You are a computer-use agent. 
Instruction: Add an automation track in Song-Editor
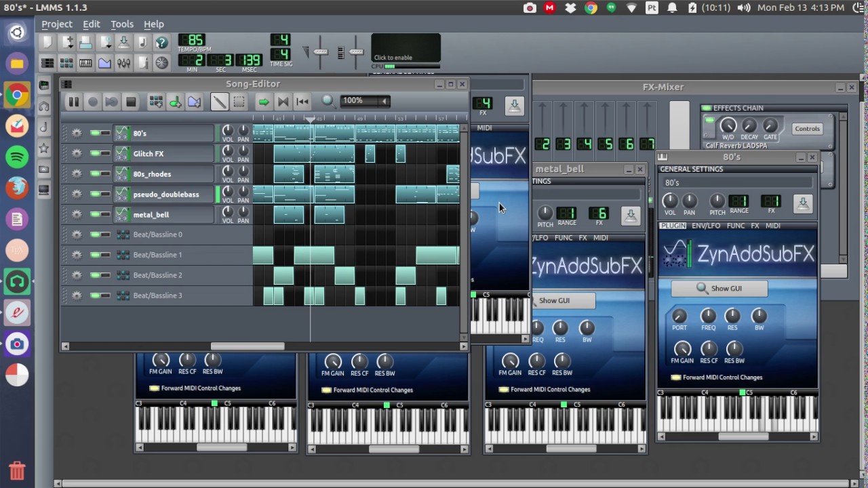point(194,102)
